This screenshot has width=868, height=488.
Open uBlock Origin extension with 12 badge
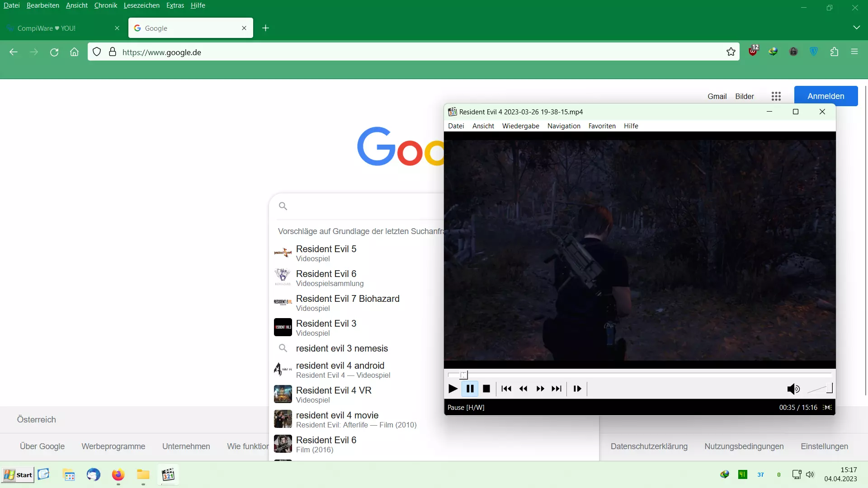tap(753, 51)
